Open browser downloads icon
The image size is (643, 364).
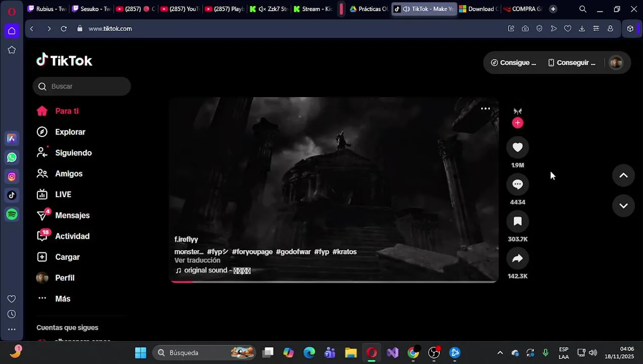[x=582, y=29]
